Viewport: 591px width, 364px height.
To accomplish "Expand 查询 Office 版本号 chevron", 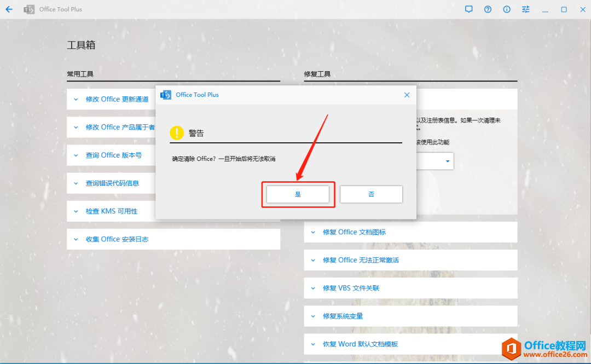I will click(x=76, y=155).
